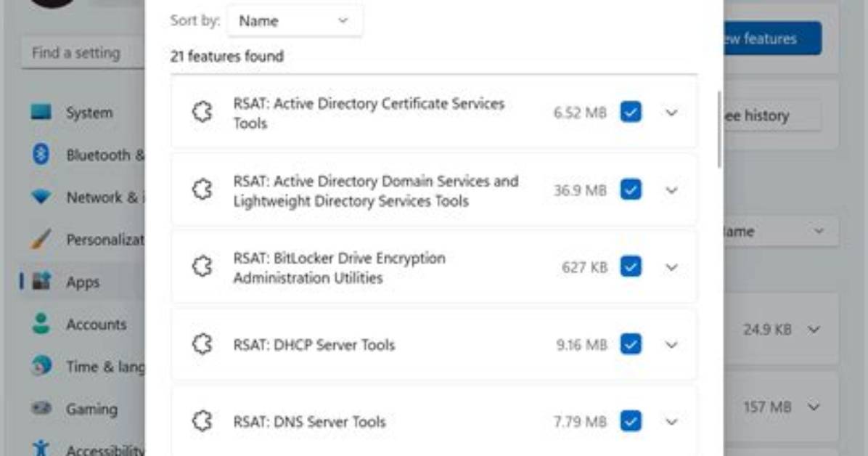868x456 pixels.
Task: Click the 21 features found text
Action: coord(227,56)
